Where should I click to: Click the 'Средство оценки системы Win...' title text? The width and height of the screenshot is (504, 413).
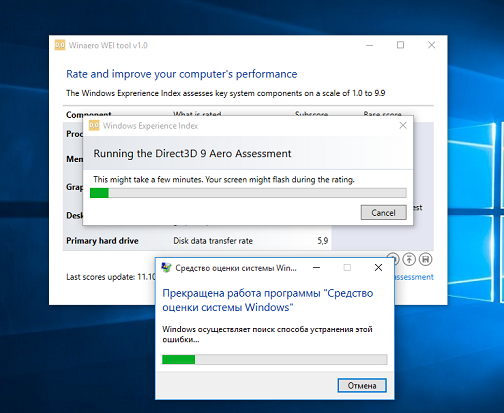coord(236,268)
